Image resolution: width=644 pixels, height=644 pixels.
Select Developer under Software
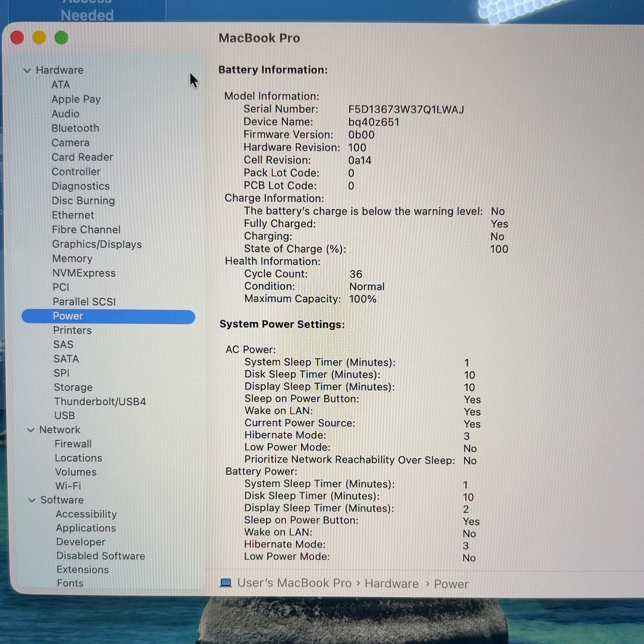pyautogui.click(x=80, y=542)
